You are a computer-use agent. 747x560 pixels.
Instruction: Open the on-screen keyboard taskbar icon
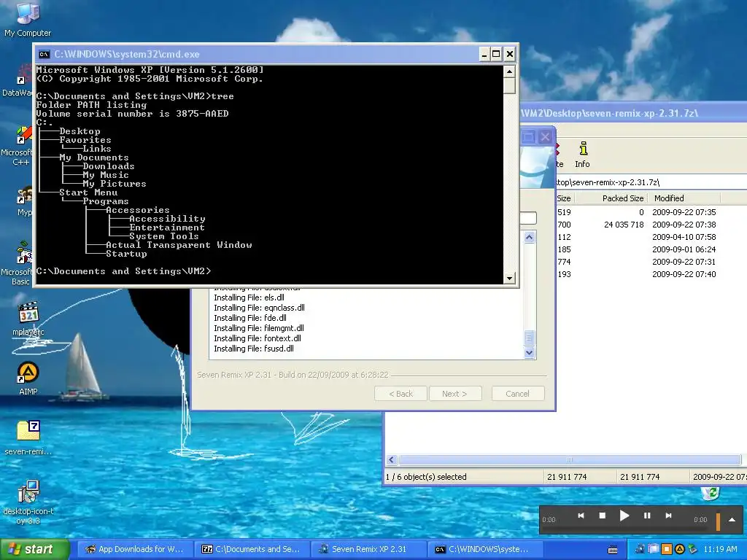point(613,550)
